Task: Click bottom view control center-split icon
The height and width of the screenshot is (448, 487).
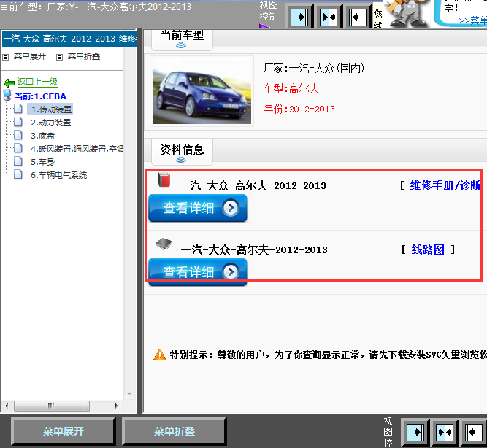Action: pyautogui.click(x=444, y=432)
